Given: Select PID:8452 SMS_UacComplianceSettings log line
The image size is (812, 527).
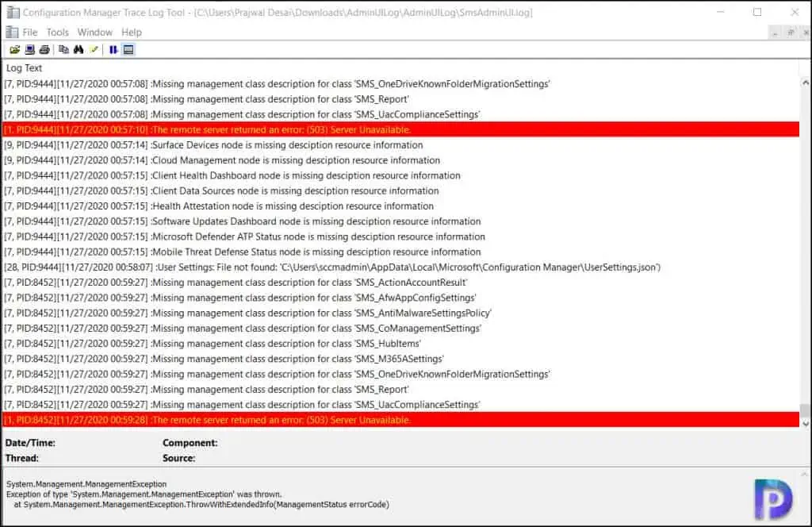Looking at the screenshot, I should 401,405.
